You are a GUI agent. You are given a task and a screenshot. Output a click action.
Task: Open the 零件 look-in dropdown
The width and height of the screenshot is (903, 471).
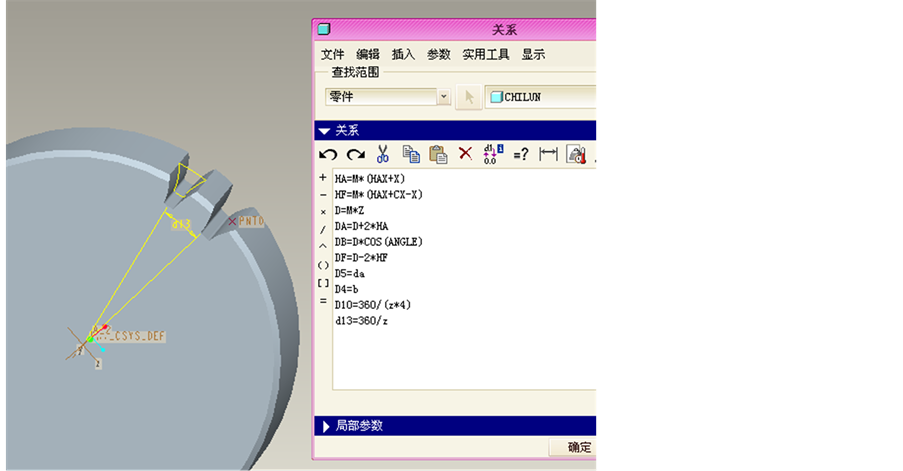(x=444, y=97)
